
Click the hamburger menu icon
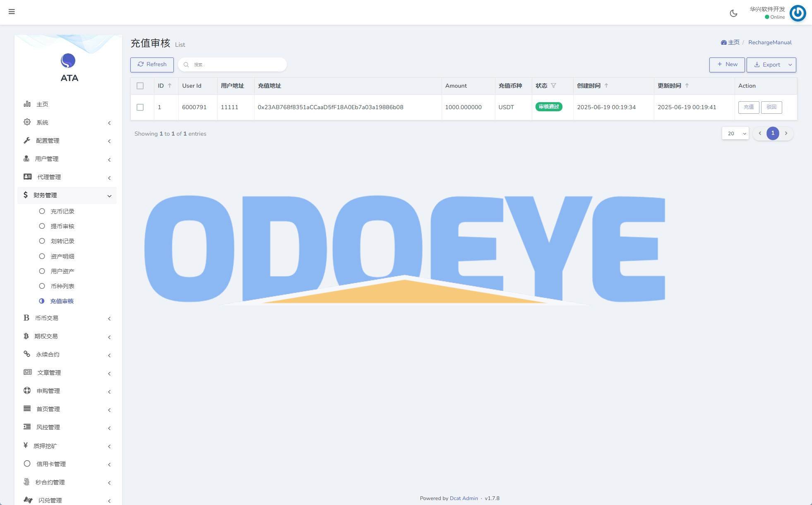[x=12, y=12]
